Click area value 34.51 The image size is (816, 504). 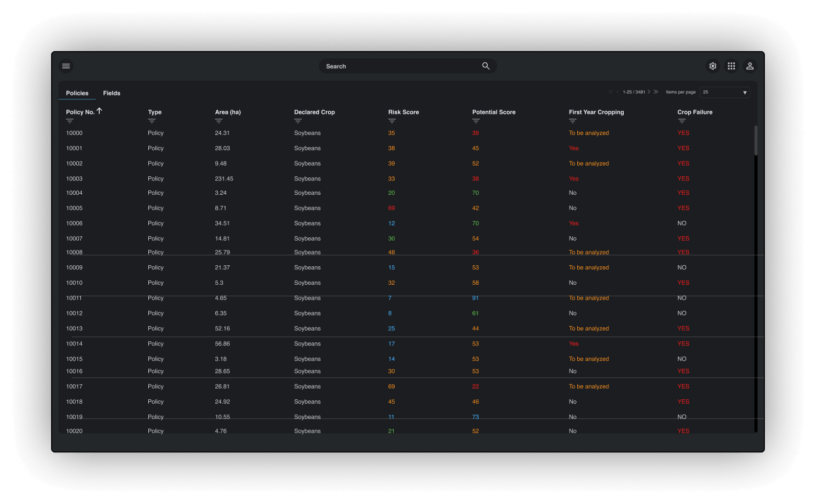tap(222, 223)
